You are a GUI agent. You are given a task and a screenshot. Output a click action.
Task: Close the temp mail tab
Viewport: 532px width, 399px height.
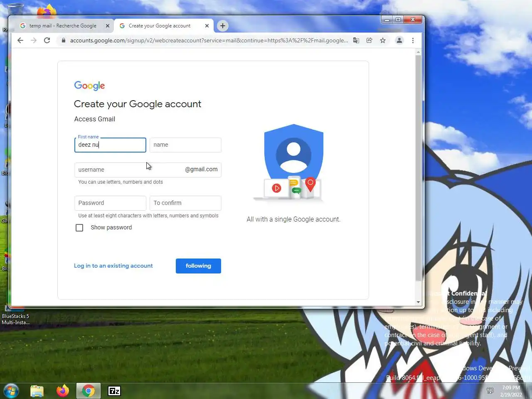[x=108, y=26]
